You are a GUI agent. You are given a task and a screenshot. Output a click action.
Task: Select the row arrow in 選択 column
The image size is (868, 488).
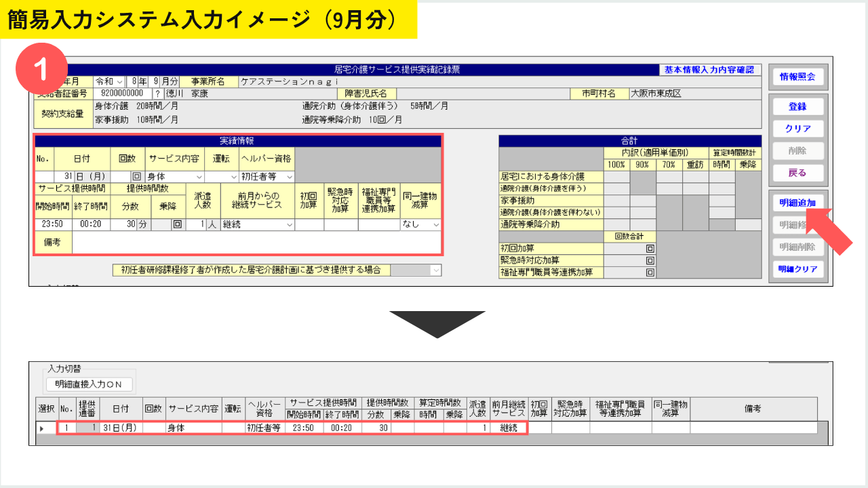point(42,428)
